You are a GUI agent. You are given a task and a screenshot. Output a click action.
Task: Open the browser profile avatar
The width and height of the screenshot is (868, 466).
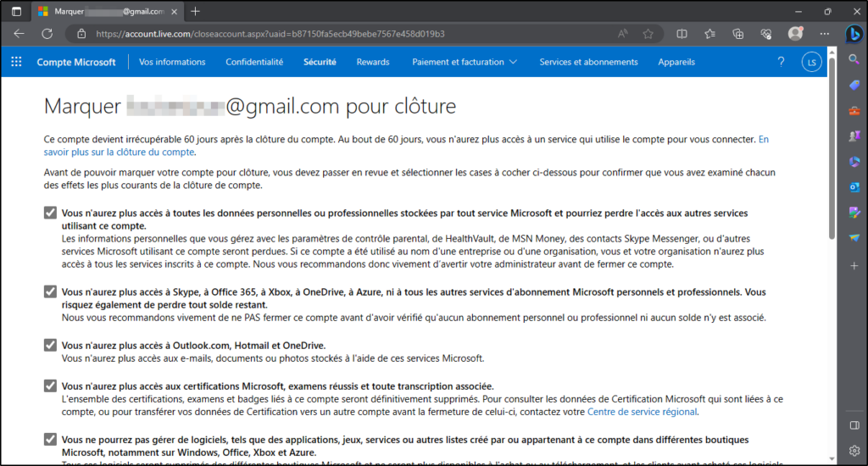click(x=795, y=34)
